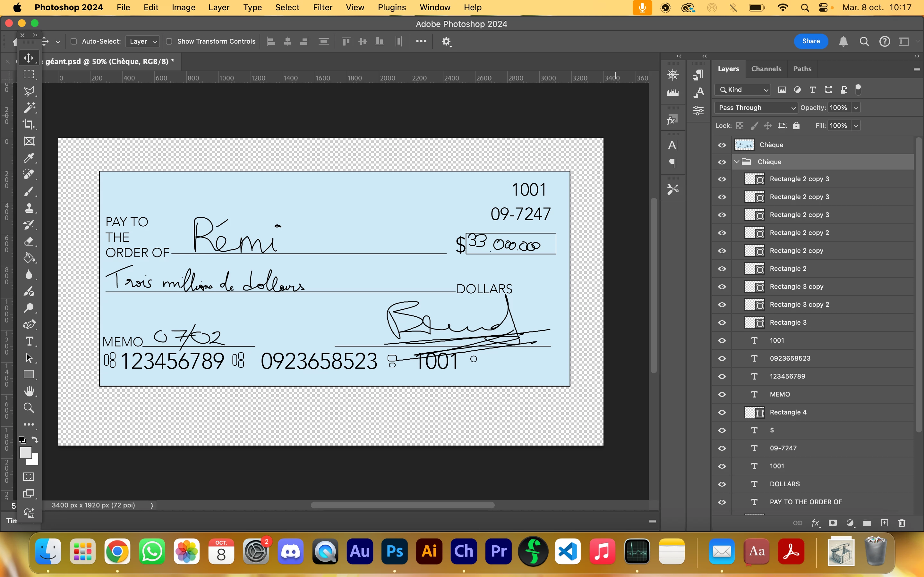Screen dimensions: 924x577
Task: Select the Hand tool
Action: tap(29, 391)
